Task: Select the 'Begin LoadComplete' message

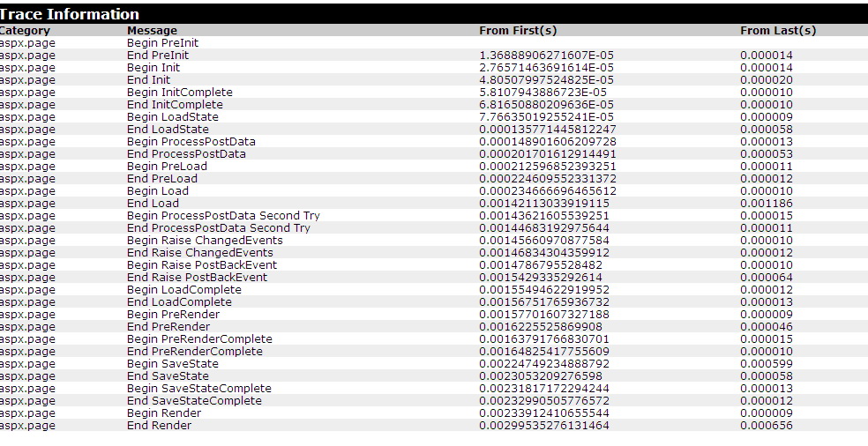Action: (x=184, y=289)
